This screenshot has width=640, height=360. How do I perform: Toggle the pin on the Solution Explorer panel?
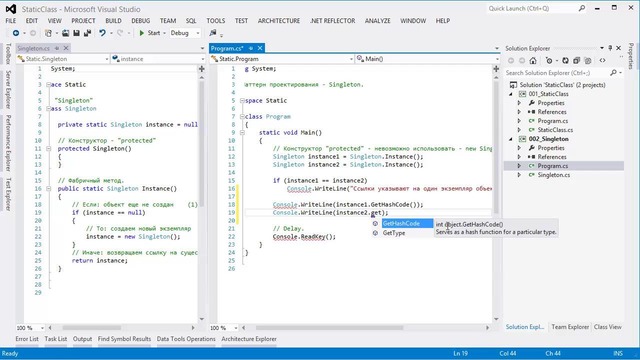pyautogui.click(x=610, y=48)
